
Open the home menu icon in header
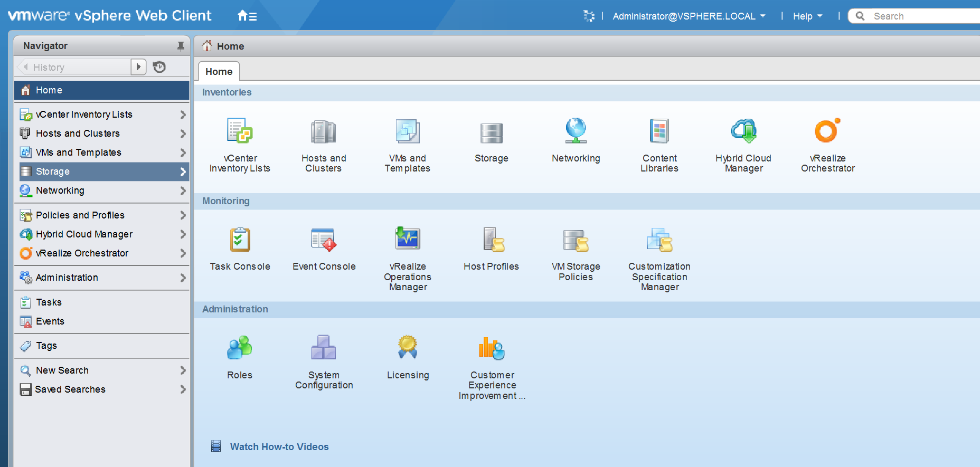[x=247, y=16]
